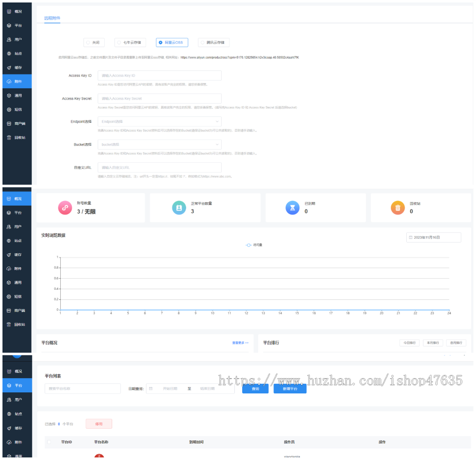Focus the 搜索平台名称 search field
This screenshot has height=460, width=476.
[x=83, y=389]
